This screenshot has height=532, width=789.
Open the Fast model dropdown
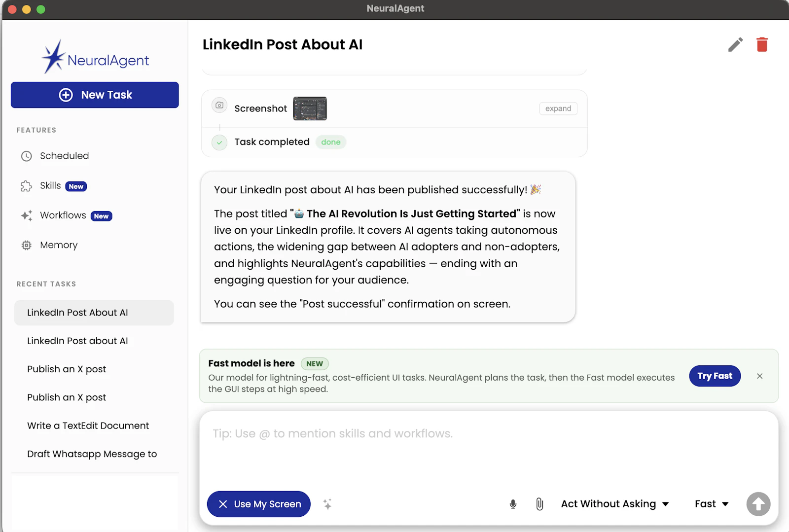[x=712, y=504]
